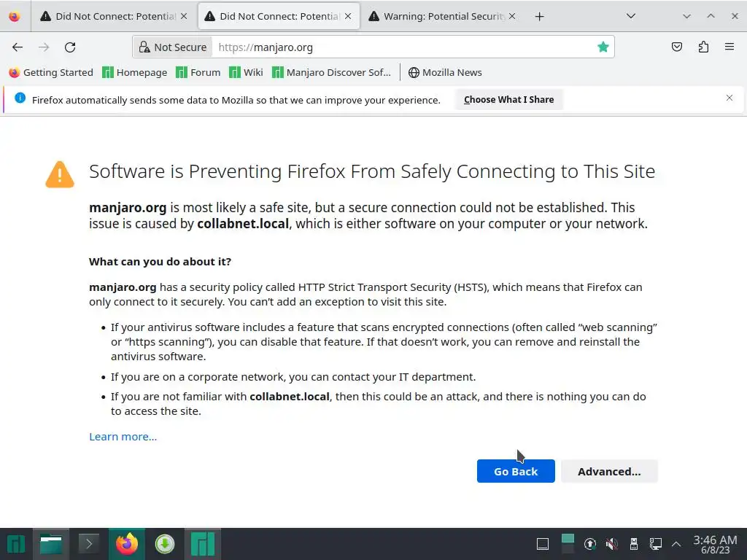
Task: Open the Firefox hamburger application menu
Action: click(x=729, y=47)
